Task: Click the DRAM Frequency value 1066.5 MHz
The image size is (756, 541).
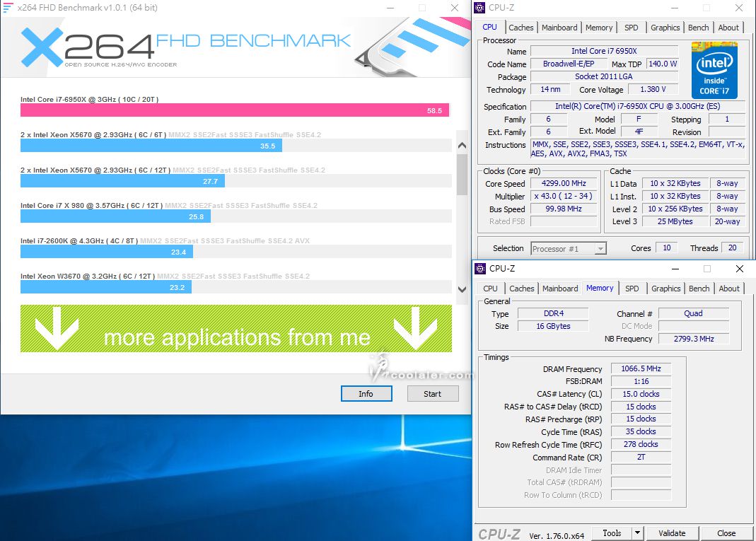Action: (x=641, y=368)
